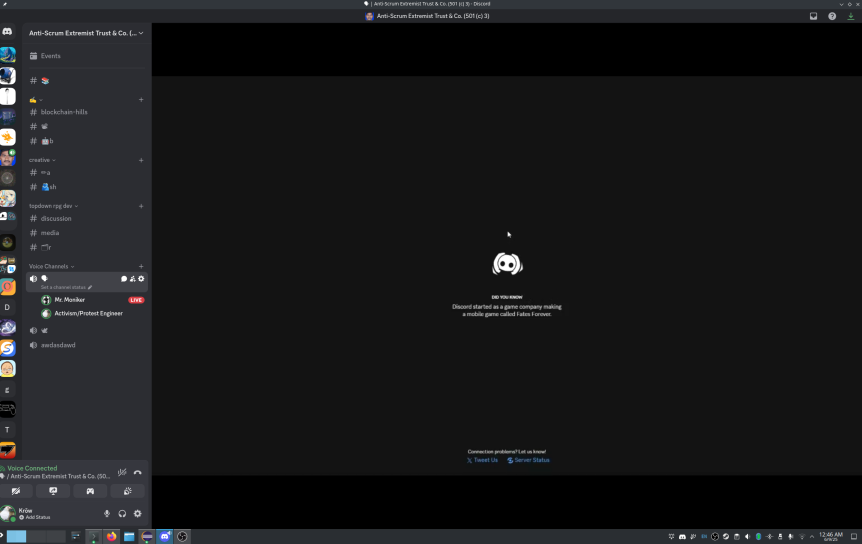Viewport: 862px width, 544px height.
Task: Open the discussion text channel
Action: click(x=87, y=219)
